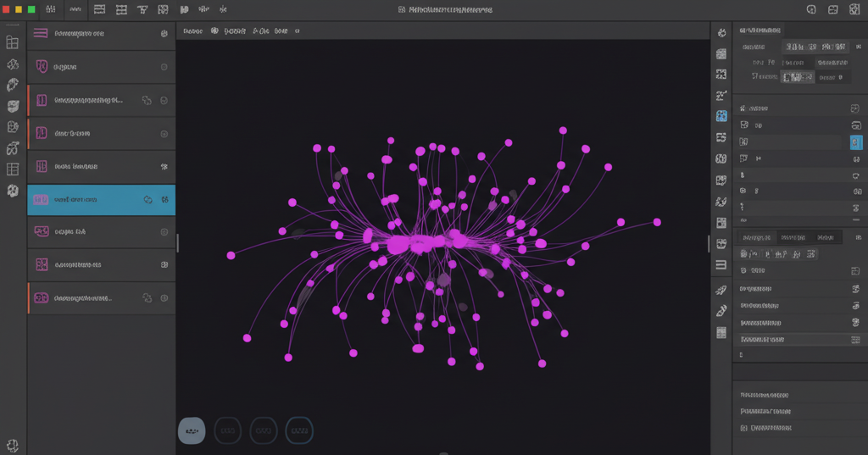Click the lower table-grid icon in the left sidebar

pos(12,169)
